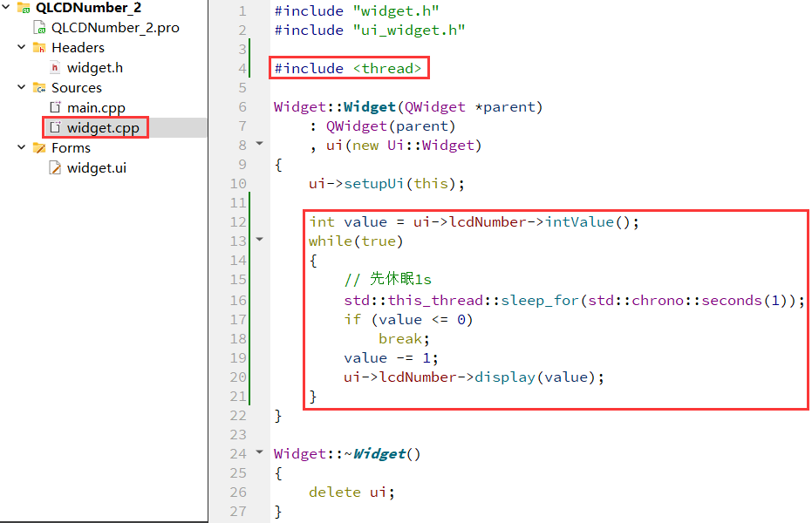Click the Headers folder icon
Image resolution: width=812 pixels, height=523 pixels.
[x=39, y=48]
